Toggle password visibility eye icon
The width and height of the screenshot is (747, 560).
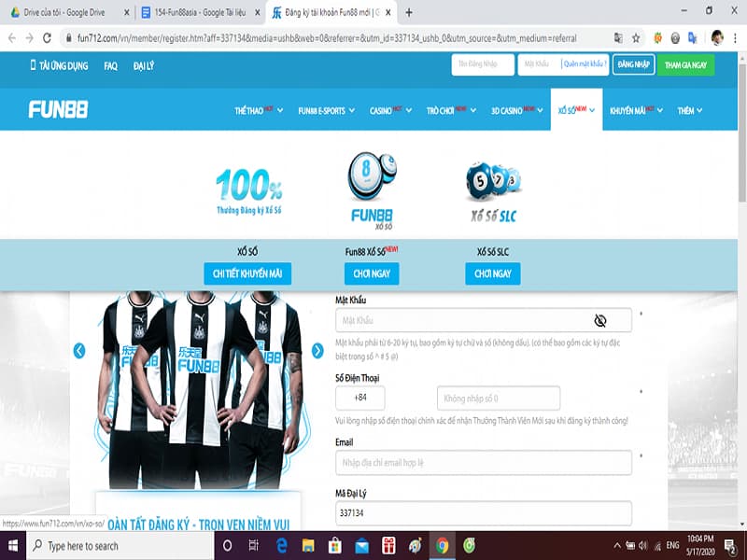point(600,320)
